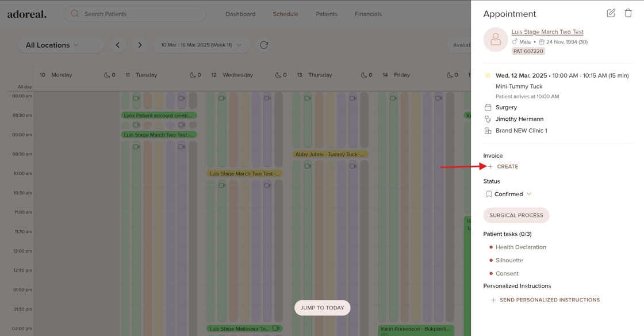Click the patient avatar icon

tap(496, 40)
